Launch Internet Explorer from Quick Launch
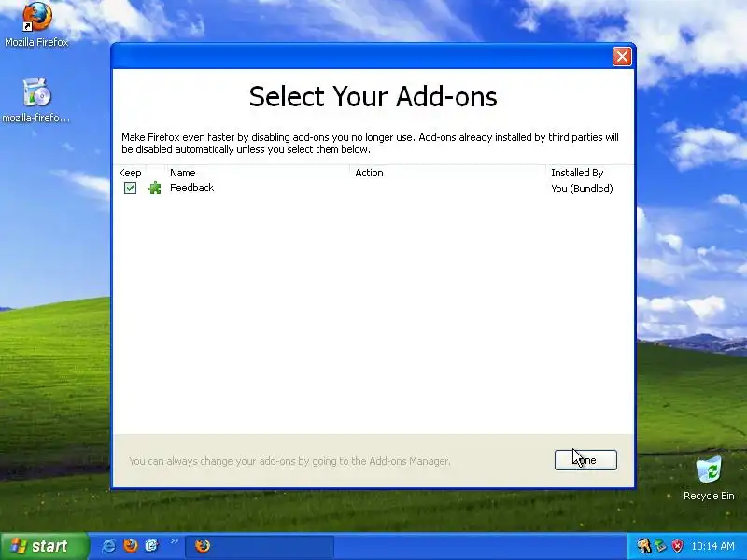This screenshot has height=560, width=747. (x=108, y=546)
